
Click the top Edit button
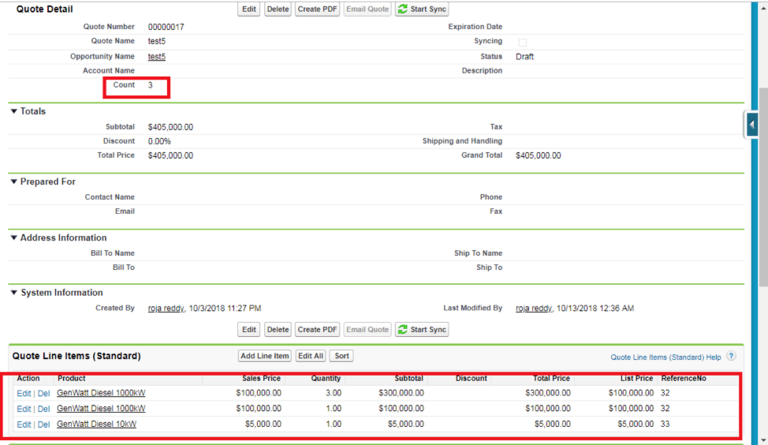coord(249,9)
